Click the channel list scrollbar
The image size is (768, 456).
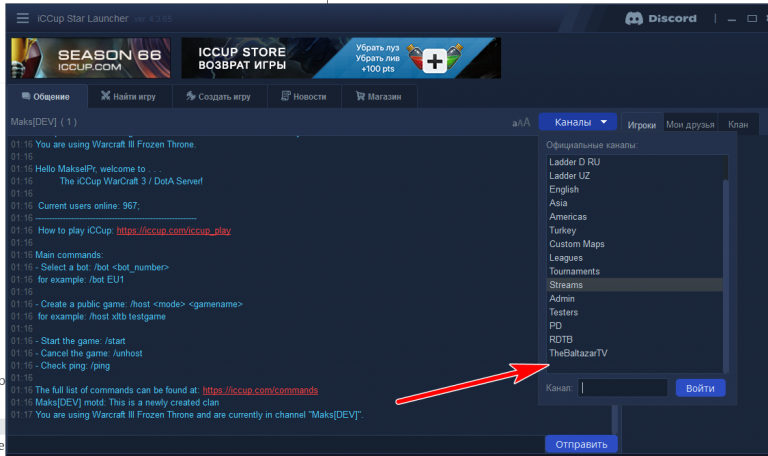click(726, 274)
